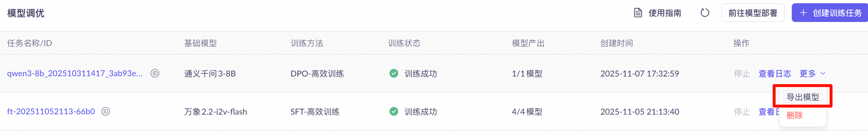
Task: Click 前往模型部署 button
Action: (x=753, y=13)
